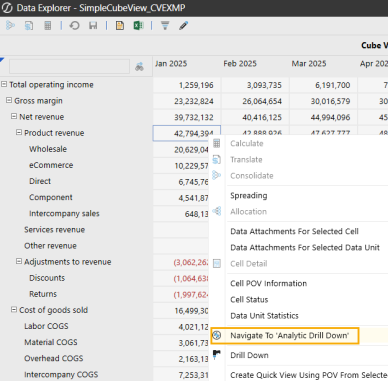Click the Calculate icon in the toolbar

[x=48, y=26]
